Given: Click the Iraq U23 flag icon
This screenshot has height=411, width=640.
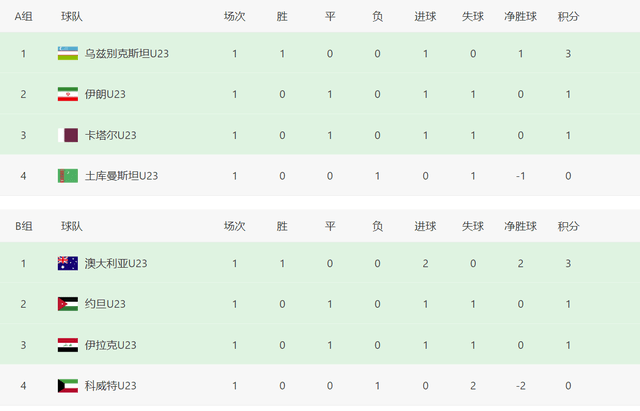Looking at the screenshot, I should [x=68, y=345].
